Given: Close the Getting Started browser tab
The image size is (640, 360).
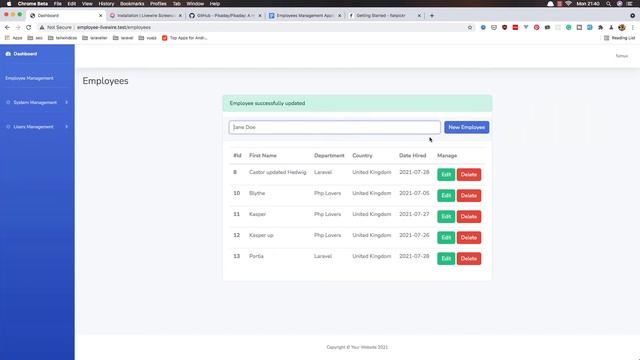Looking at the screenshot, I should [x=419, y=16].
